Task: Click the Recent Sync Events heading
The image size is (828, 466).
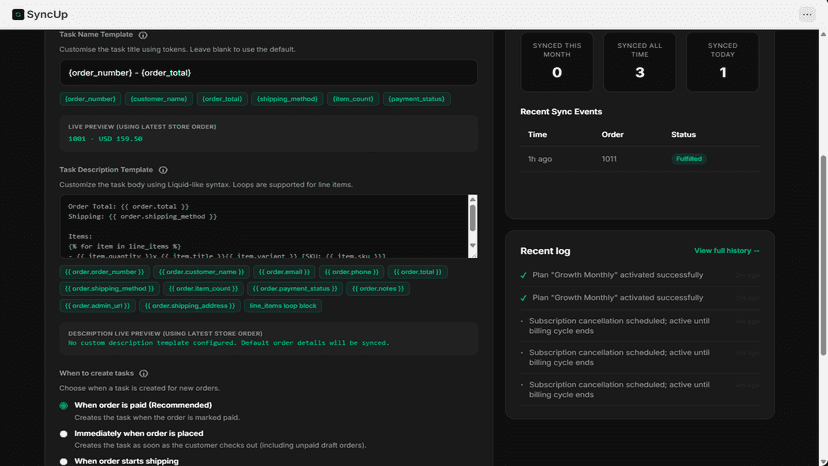Action: point(561,112)
